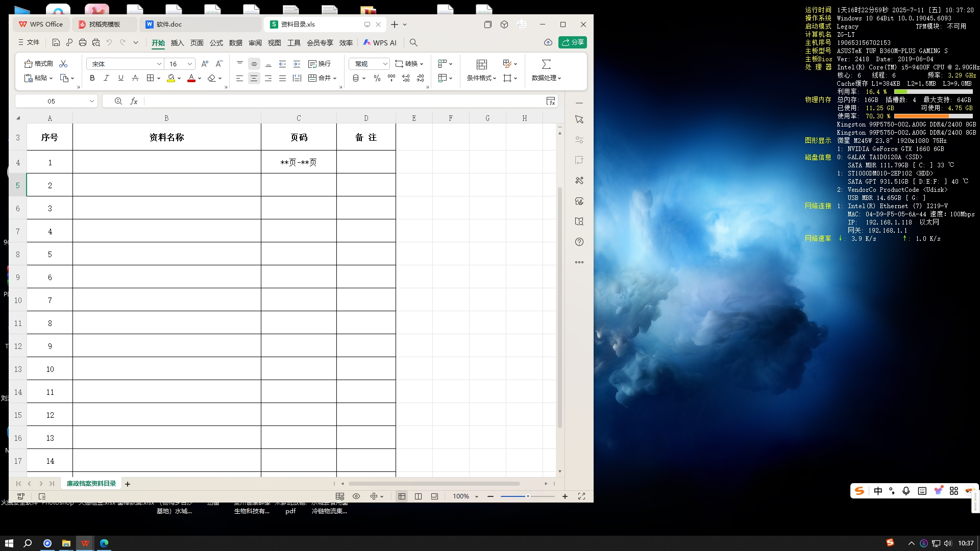This screenshot has width=980, height=551.
Task: Click the Paste (粘贴) clipboard icon
Action: click(x=29, y=78)
